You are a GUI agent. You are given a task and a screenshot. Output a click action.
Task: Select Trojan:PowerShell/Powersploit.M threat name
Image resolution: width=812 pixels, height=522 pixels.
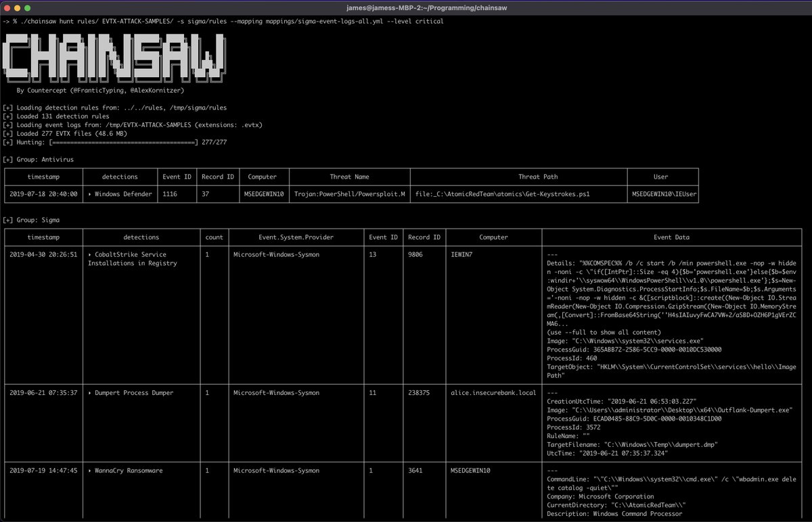350,194
